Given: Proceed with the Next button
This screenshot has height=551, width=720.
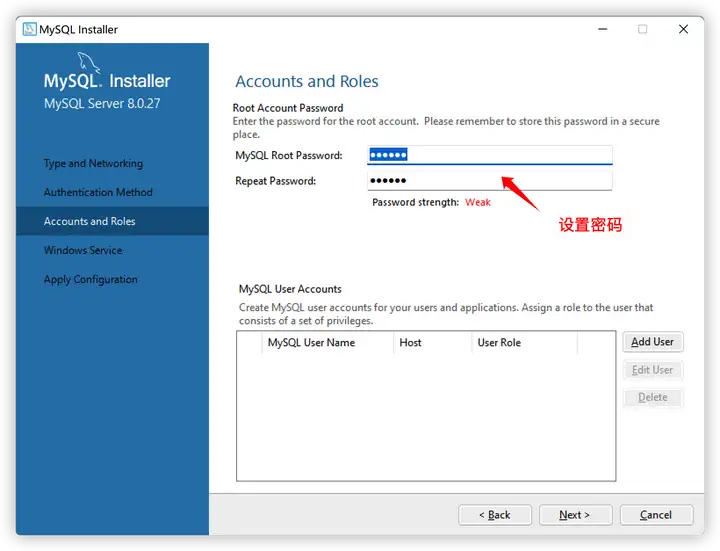Looking at the screenshot, I should tap(575, 515).
